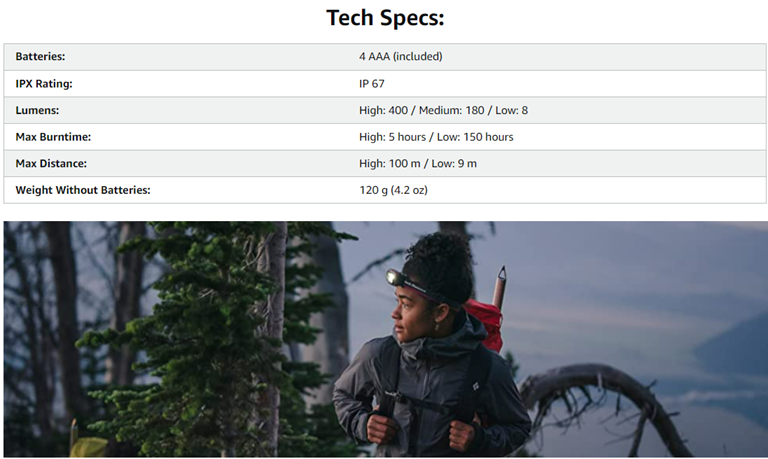Click the "IPX Rating:" row label
The image size is (768, 459).
point(44,84)
